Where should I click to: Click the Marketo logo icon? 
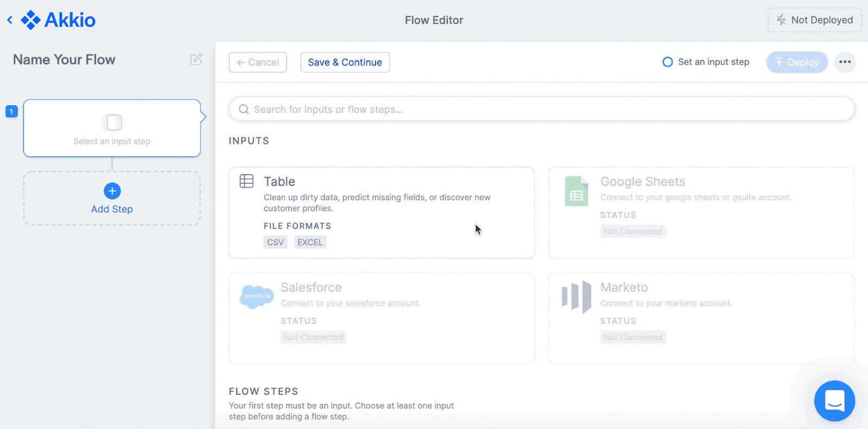(x=576, y=297)
